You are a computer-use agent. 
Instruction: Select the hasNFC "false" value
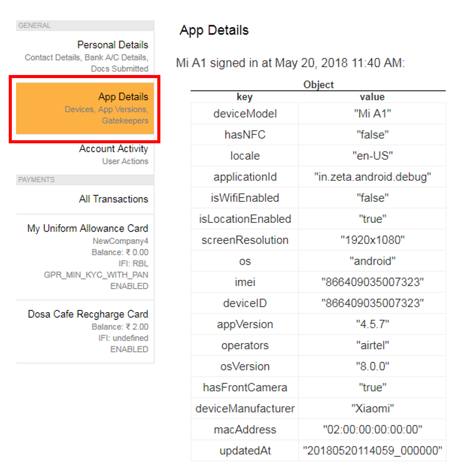[x=373, y=135]
